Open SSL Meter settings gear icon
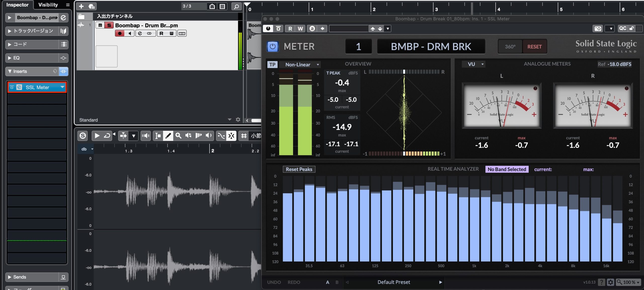This screenshot has height=290, width=644. pyautogui.click(x=611, y=282)
